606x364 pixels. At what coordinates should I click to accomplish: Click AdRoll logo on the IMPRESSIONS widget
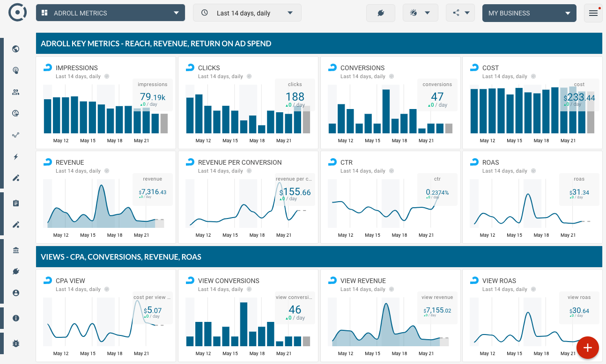coord(48,67)
